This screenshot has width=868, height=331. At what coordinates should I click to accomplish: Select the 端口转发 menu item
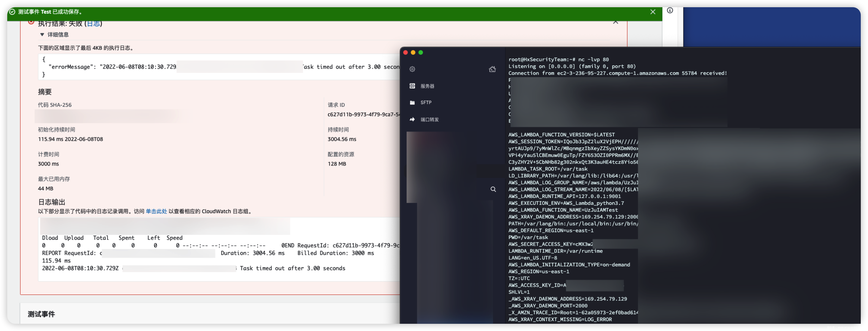tap(430, 120)
